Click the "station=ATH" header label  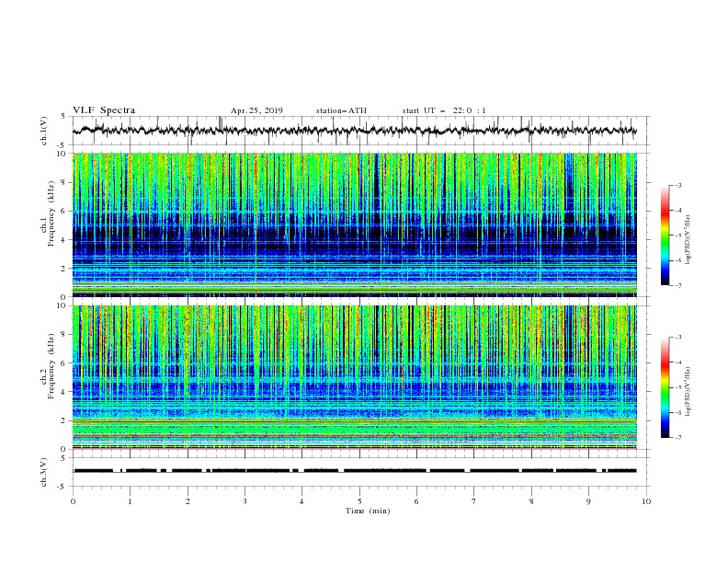(x=341, y=110)
